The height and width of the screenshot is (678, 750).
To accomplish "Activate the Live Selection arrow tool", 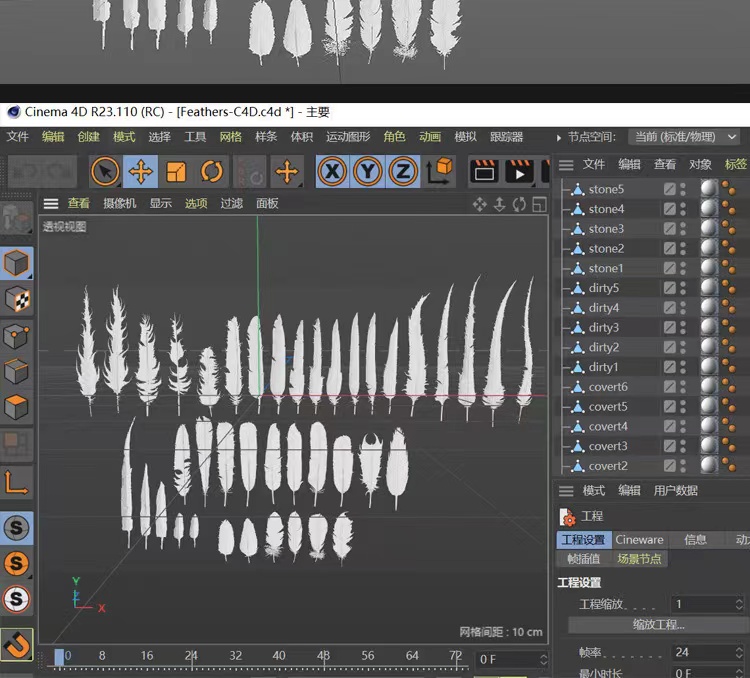I will (x=105, y=172).
